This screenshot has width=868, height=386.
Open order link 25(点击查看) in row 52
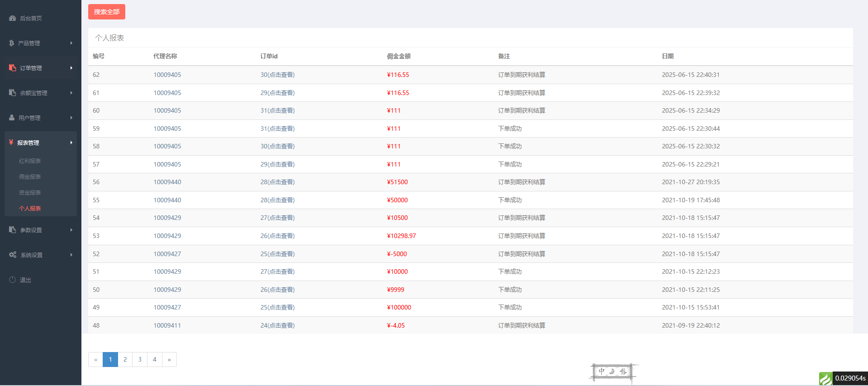point(277,254)
